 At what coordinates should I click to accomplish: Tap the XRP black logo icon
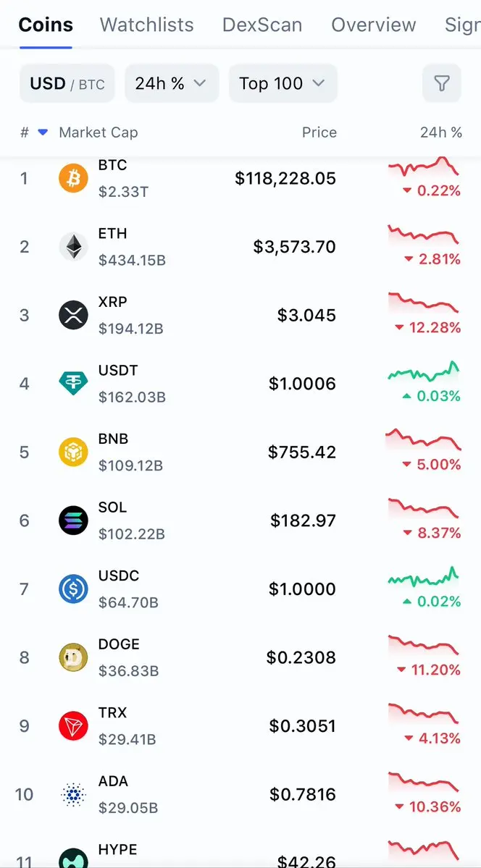[73, 316]
